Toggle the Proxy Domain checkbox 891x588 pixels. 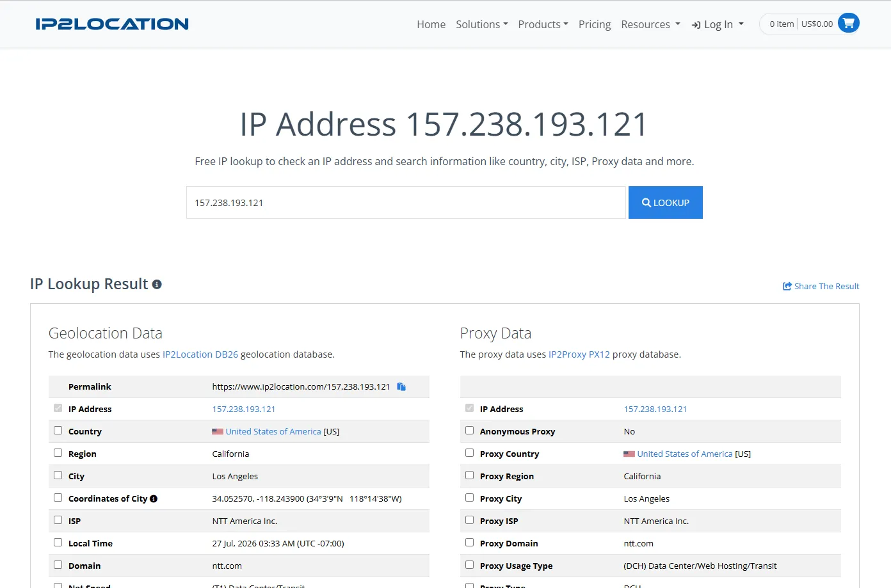click(470, 543)
